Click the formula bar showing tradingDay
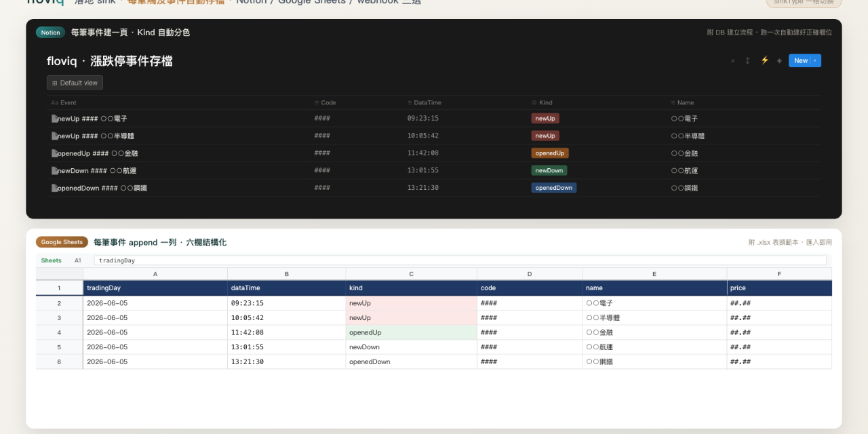Screen dimensions: 868x434 [x=460, y=260]
